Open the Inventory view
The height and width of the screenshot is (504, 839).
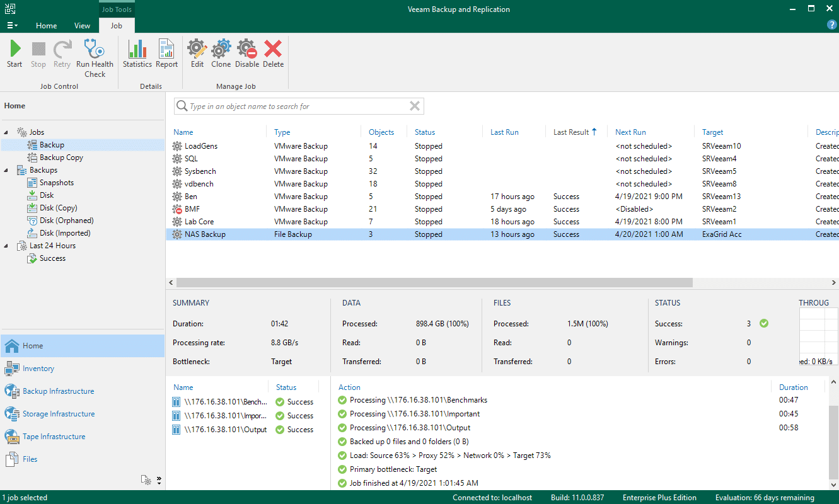pos(82,369)
